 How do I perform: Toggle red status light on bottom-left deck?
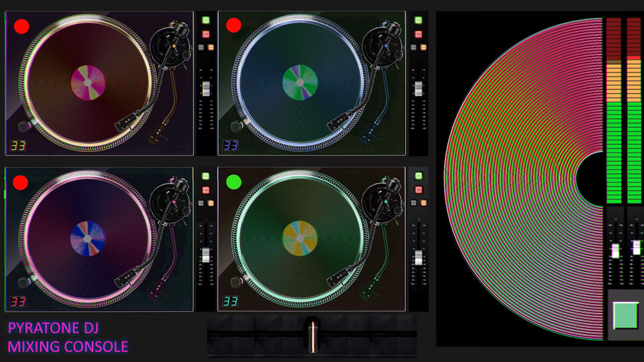click(21, 182)
